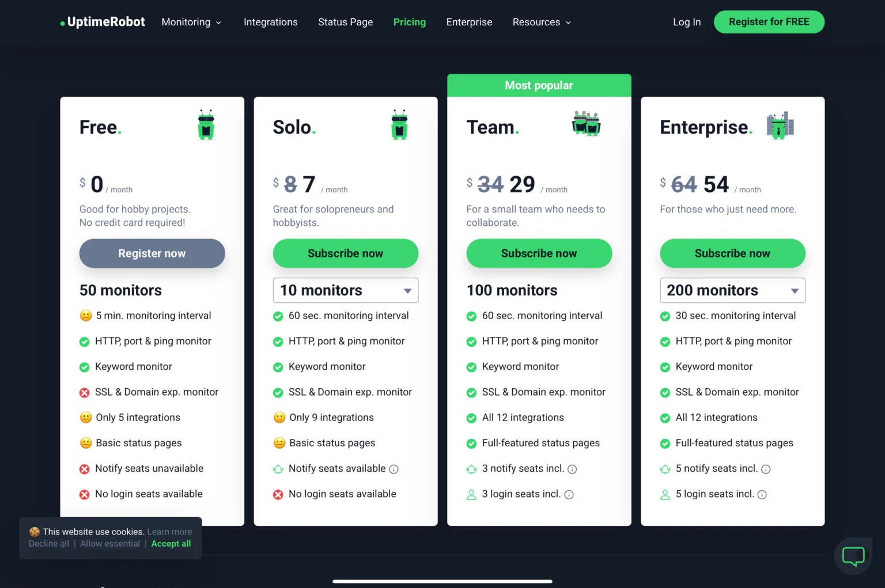Click the Enterprise plan building robot icon
Image resolution: width=885 pixels, height=588 pixels.
[780, 125]
